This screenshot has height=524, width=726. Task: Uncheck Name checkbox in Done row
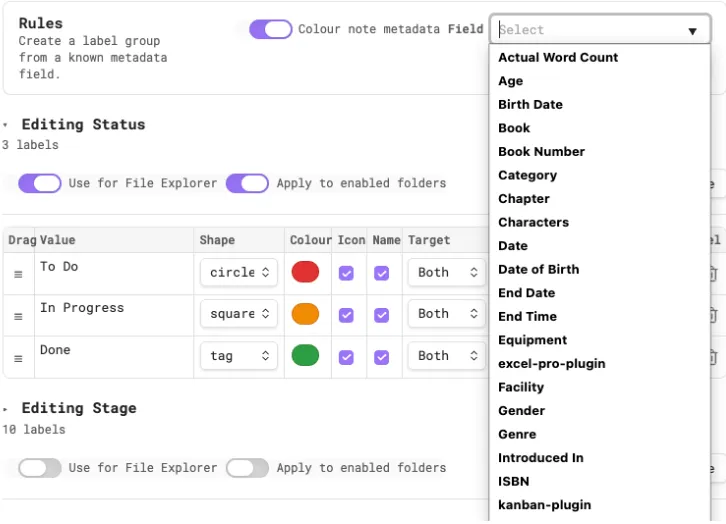pos(382,357)
